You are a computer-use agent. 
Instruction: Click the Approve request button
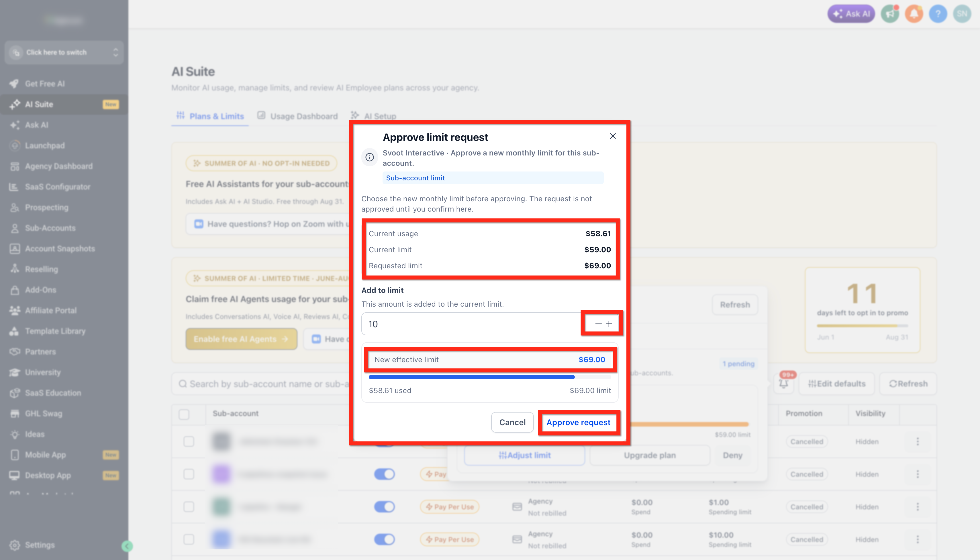point(578,422)
